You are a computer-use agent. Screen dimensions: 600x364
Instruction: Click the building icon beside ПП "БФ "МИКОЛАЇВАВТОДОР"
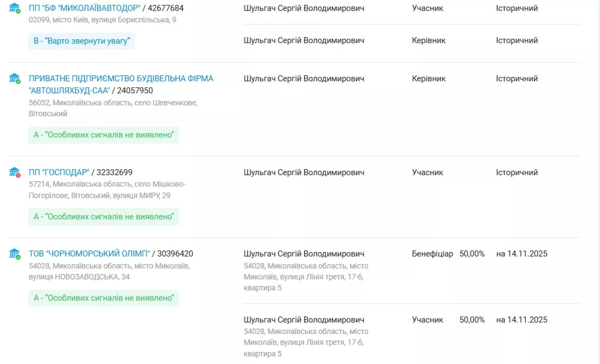tap(14, 7)
